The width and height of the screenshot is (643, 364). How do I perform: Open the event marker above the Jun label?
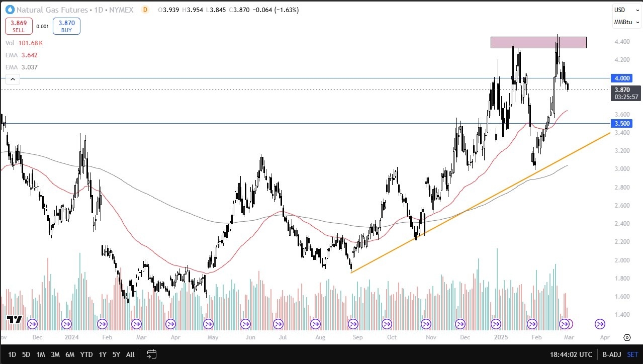pyautogui.click(x=246, y=324)
